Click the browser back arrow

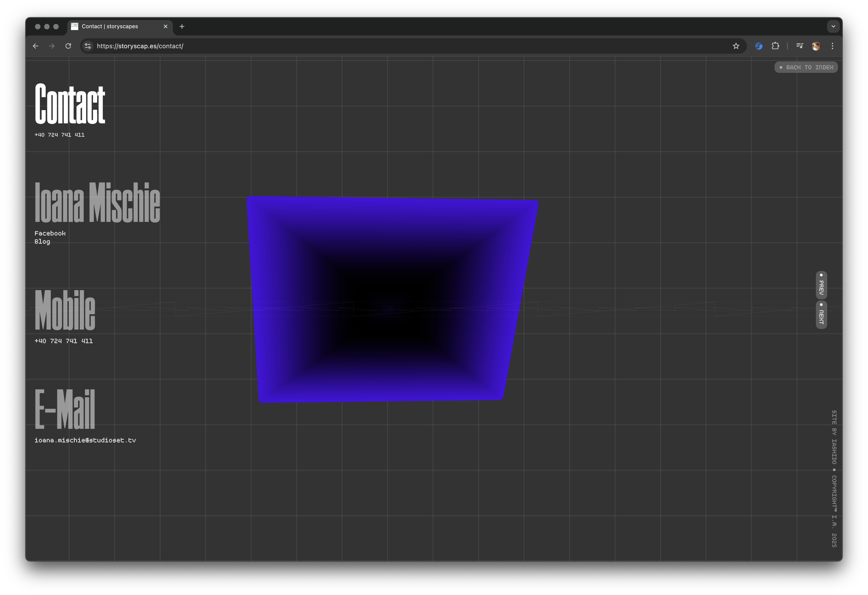click(35, 46)
